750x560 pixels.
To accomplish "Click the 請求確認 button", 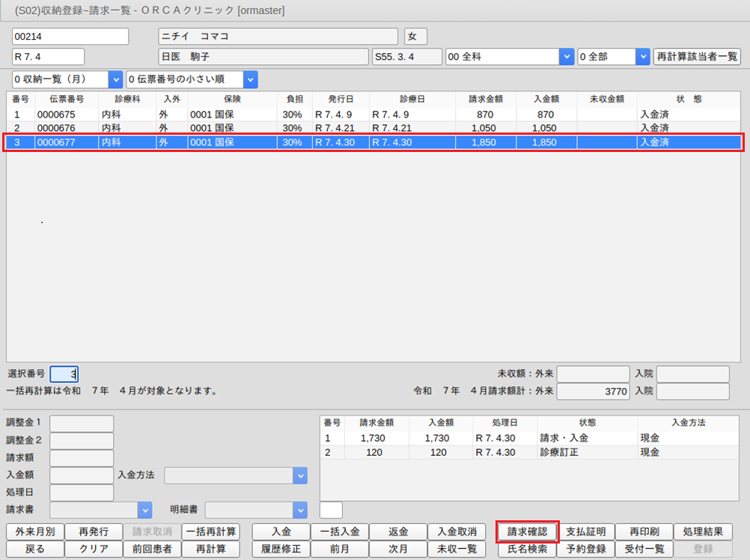I will pos(527,532).
